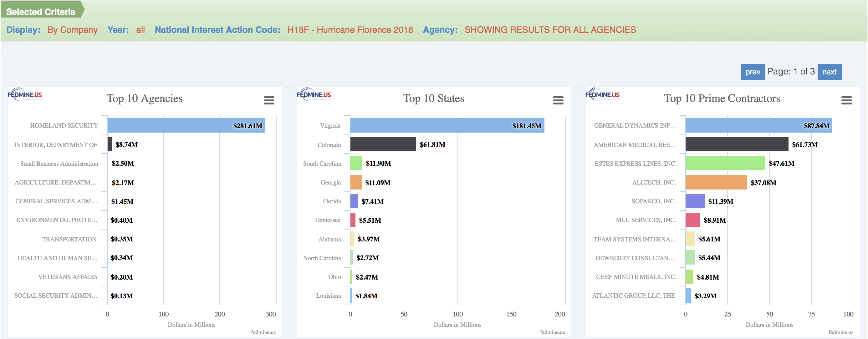868x339 pixels.
Task: Click the 'H18F - Hurricane Florence 2018' code value
Action: 350,30
